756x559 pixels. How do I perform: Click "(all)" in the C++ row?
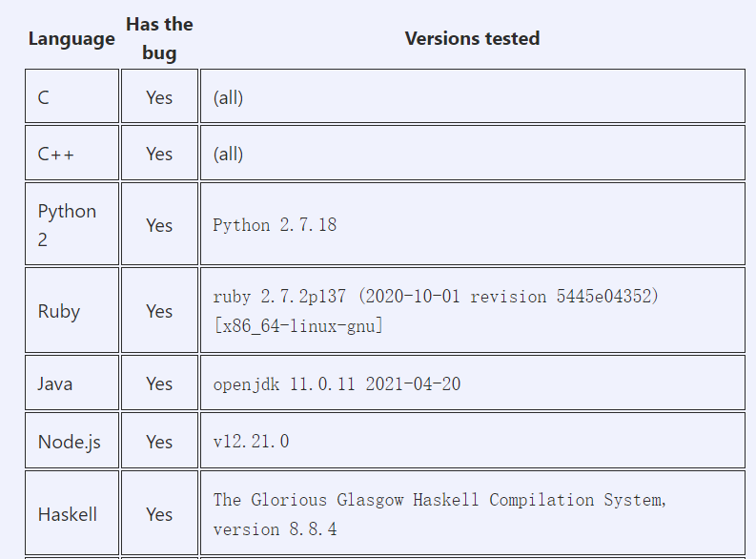(x=229, y=154)
